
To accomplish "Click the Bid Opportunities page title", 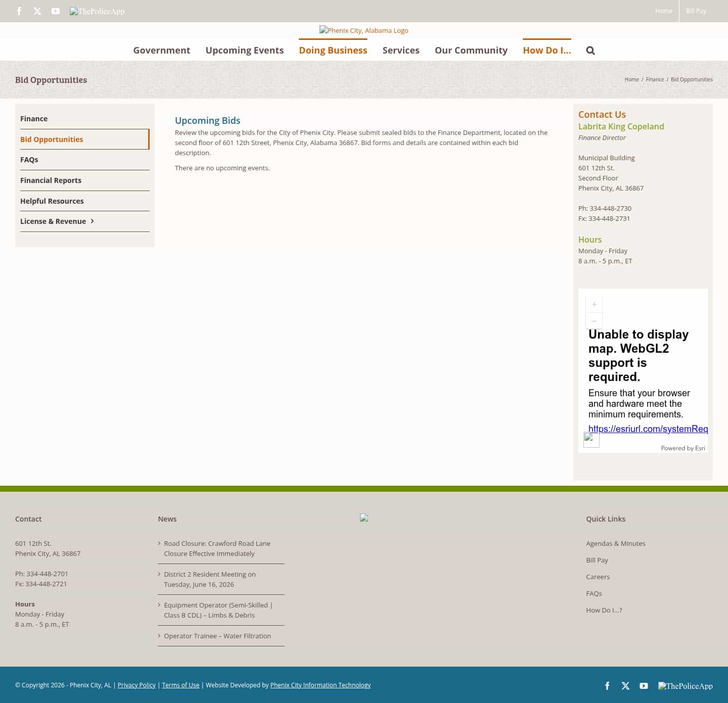I will coord(51,80).
